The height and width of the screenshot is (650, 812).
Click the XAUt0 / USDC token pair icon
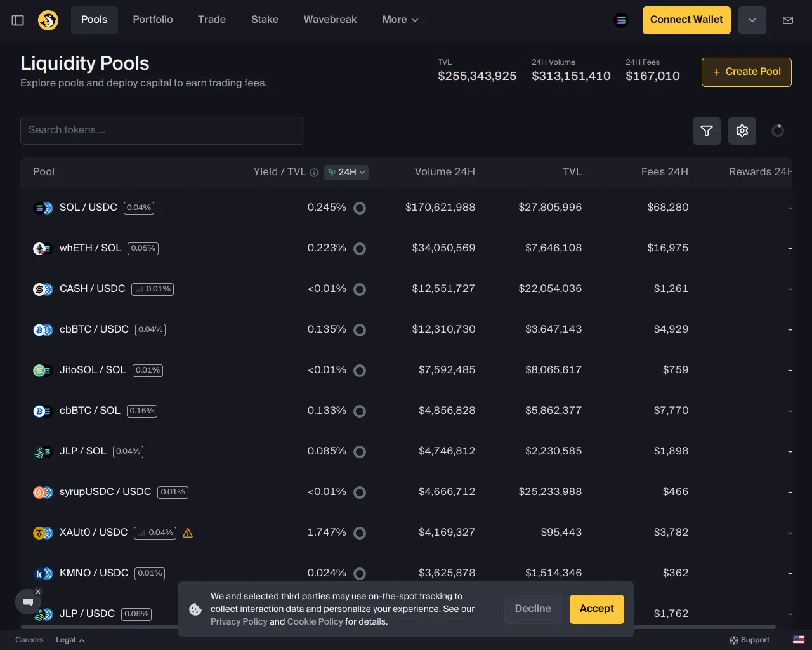(43, 533)
